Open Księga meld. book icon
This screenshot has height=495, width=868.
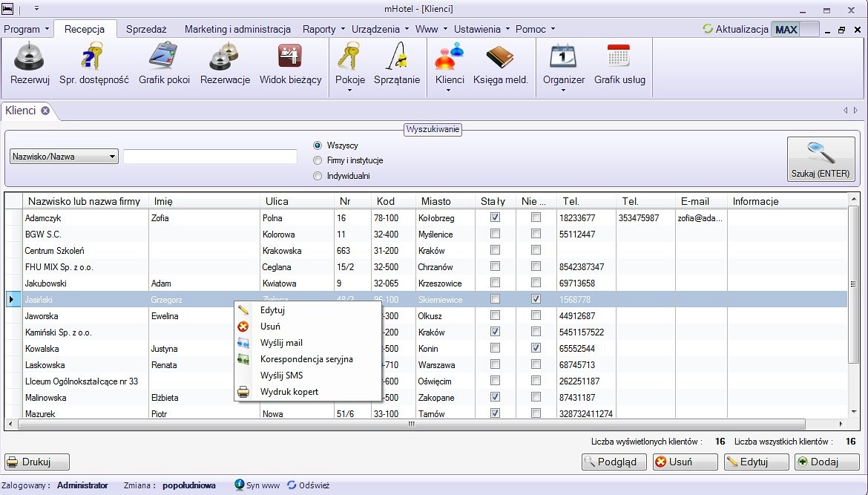[x=500, y=56]
